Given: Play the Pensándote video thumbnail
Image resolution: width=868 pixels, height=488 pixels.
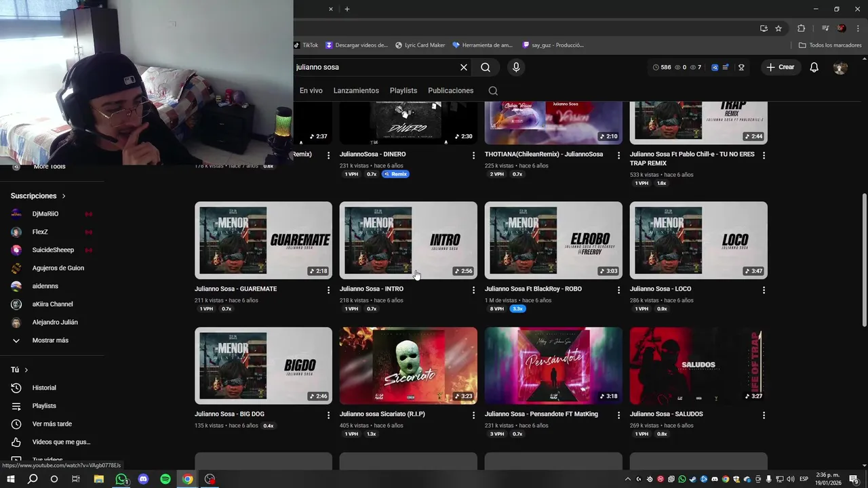Looking at the screenshot, I should click(553, 366).
